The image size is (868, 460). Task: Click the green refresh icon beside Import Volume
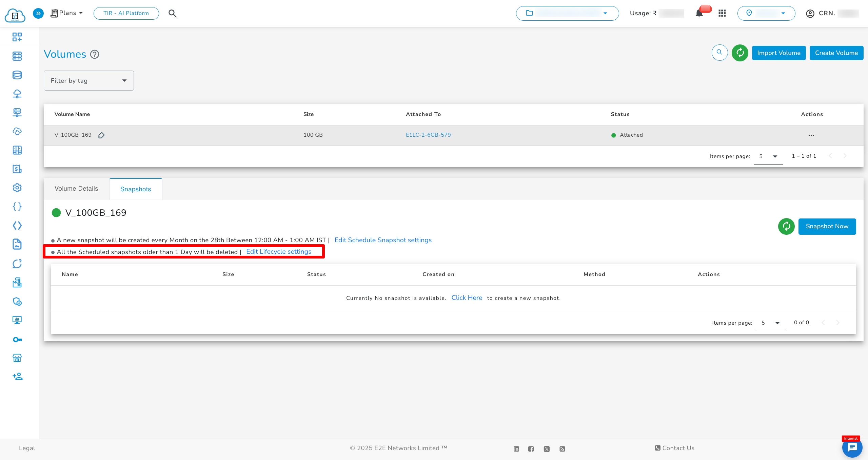(x=740, y=53)
